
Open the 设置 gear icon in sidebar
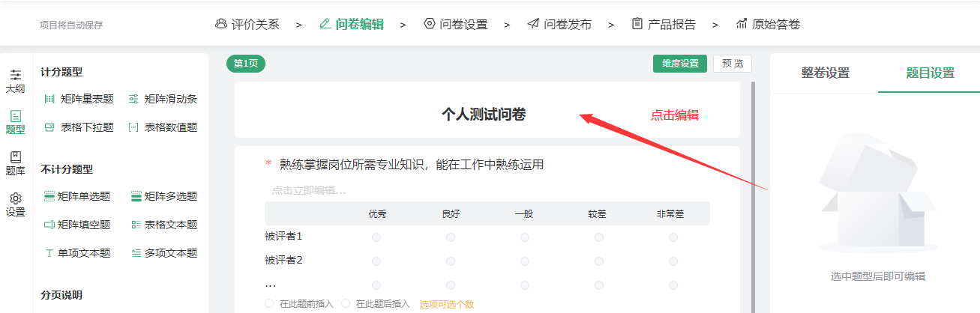(x=15, y=204)
